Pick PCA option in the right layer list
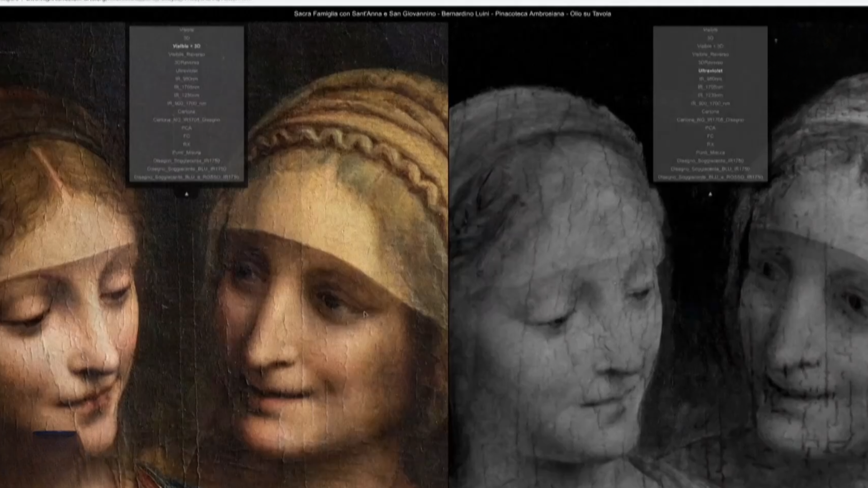The height and width of the screenshot is (488, 868). point(710,128)
